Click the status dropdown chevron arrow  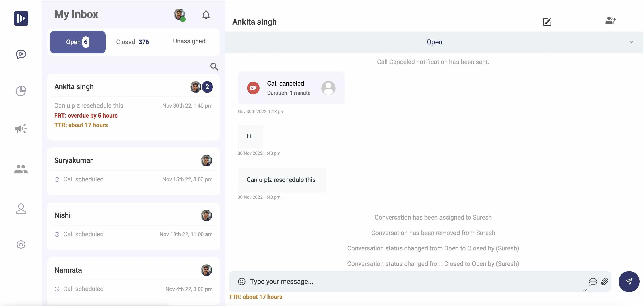point(631,42)
